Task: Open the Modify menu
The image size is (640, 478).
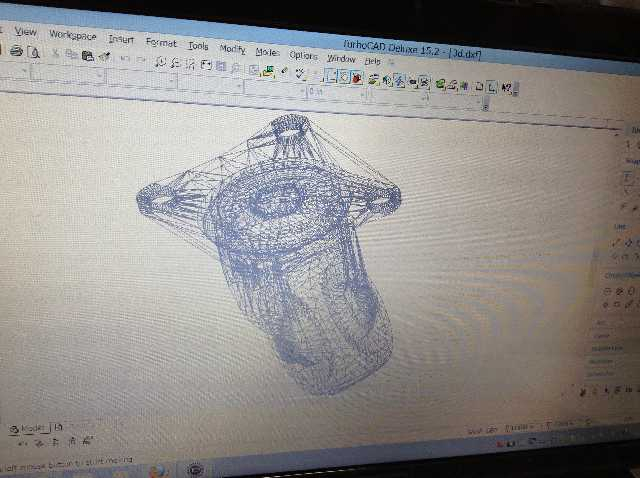Action: point(232,49)
